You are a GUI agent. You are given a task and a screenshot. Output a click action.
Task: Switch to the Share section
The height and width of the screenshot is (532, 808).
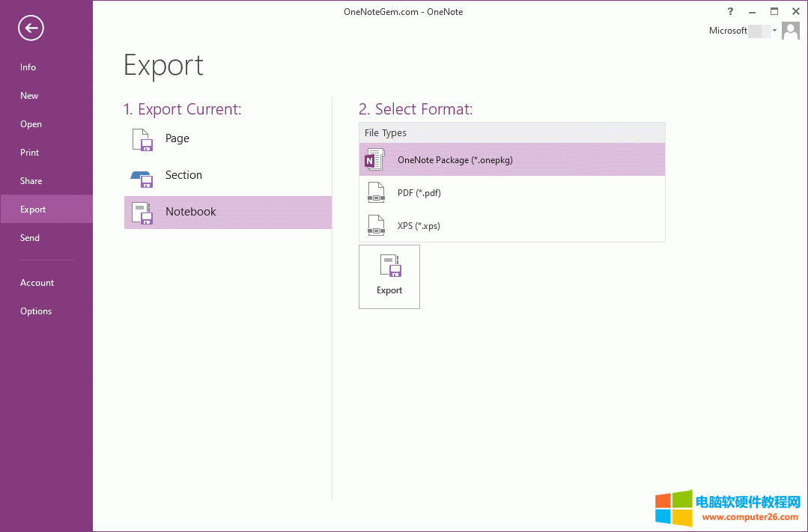click(x=31, y=180)
